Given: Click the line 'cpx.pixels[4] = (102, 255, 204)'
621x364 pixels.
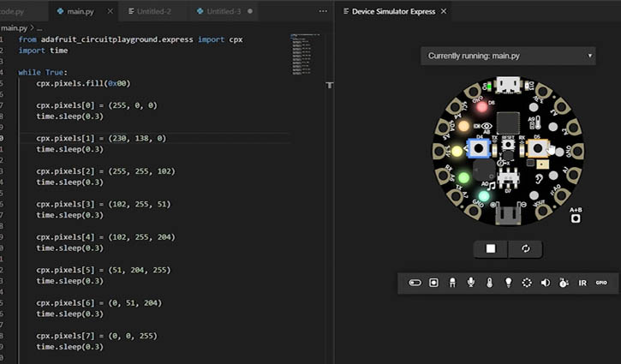Looking at the screenshot, I should tap(105, 237).
